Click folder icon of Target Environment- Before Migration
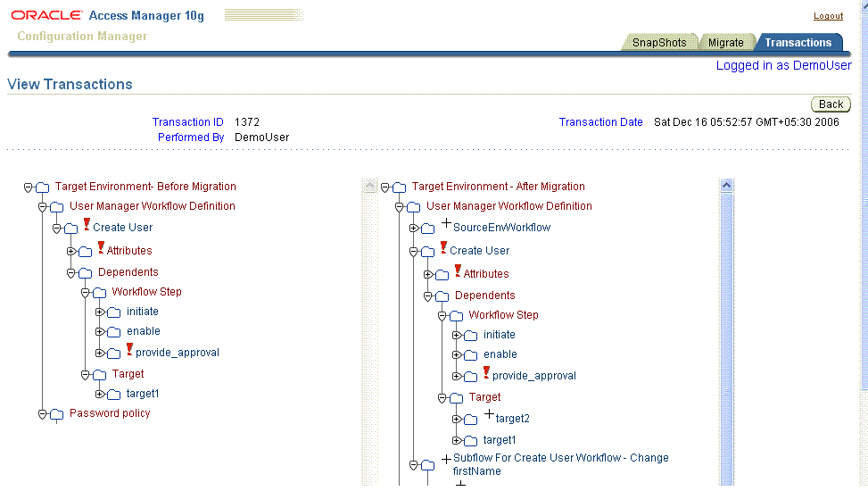This screenshot has height=491, width=868. 43,187
